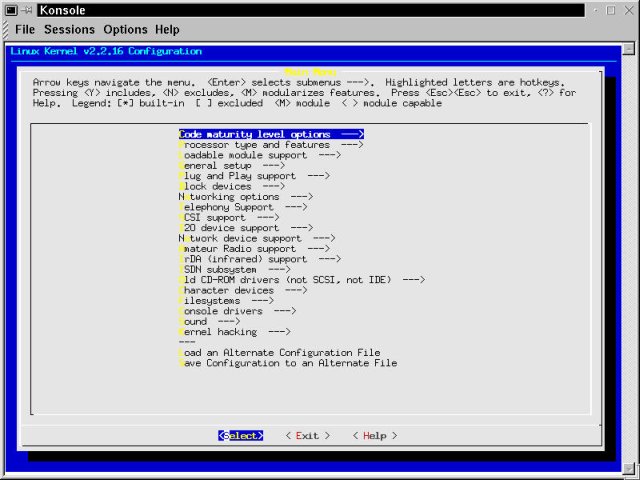The height and width of the screenshot is (480, 640).
Task: Select Load an Alternate Configuration File
Action: pos(279,352)
